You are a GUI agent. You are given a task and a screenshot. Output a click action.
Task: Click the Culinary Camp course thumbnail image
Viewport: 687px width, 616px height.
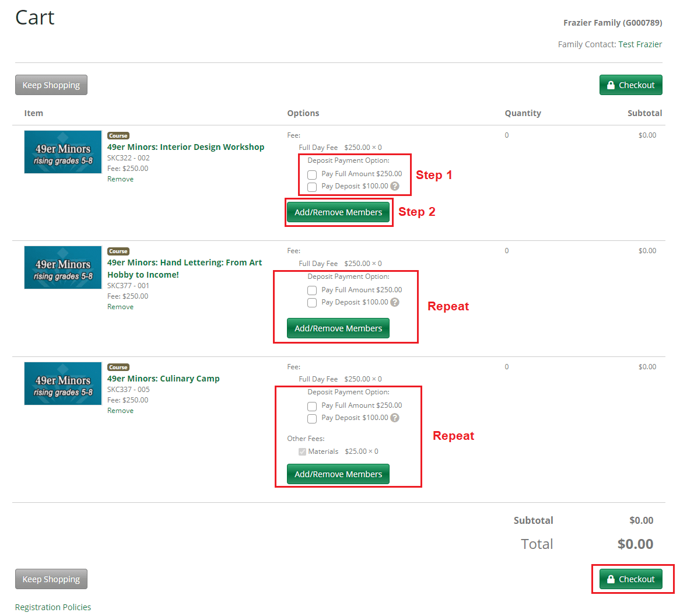tap(63, 383)
